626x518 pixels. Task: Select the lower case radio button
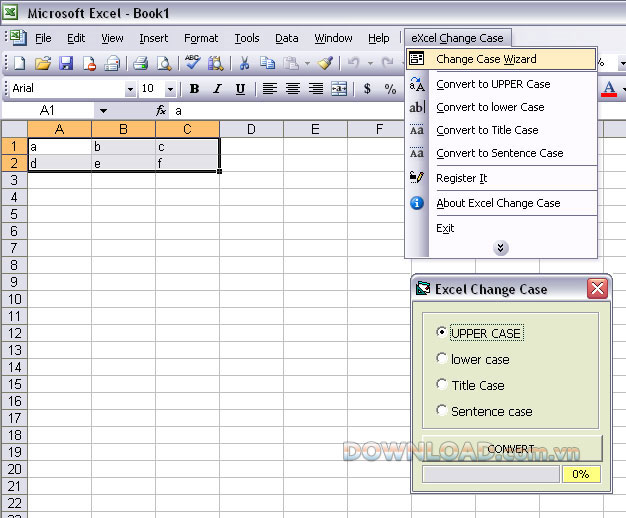pyautogui.click(x=441, y=358)
